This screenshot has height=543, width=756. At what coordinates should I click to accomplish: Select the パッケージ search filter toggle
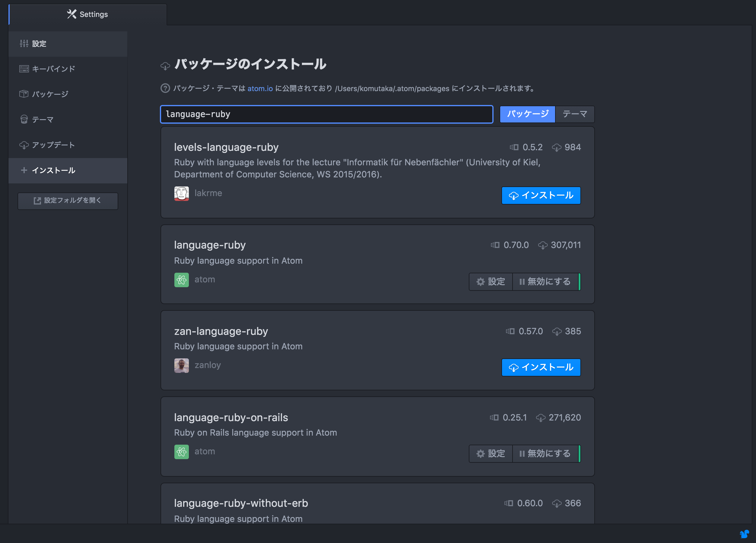[527, 114]
